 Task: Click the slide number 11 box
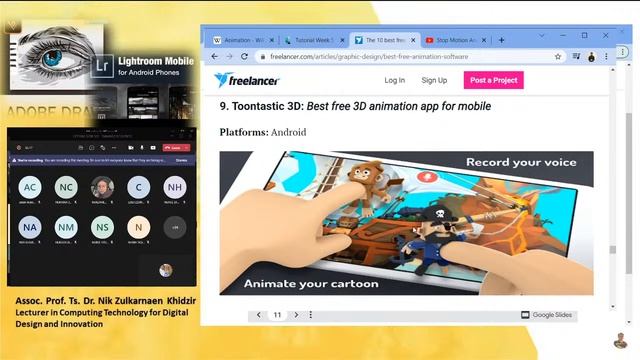coord(277,315)
